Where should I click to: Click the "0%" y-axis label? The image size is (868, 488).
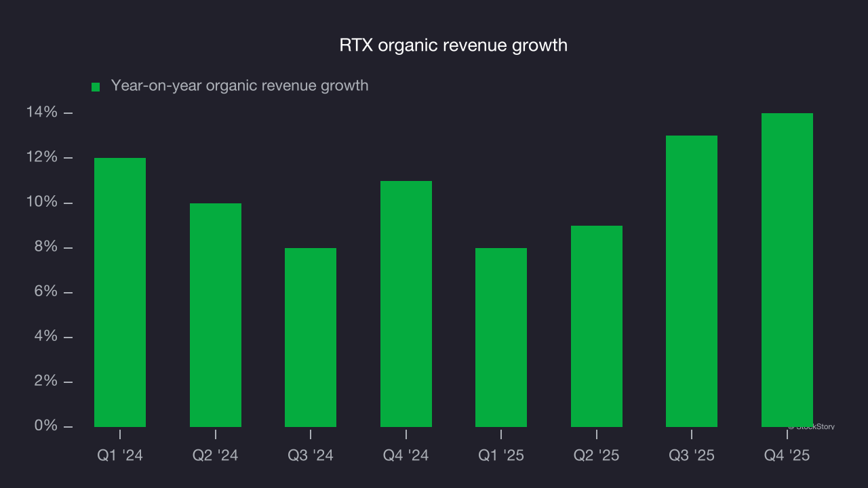tap(46, 426)
